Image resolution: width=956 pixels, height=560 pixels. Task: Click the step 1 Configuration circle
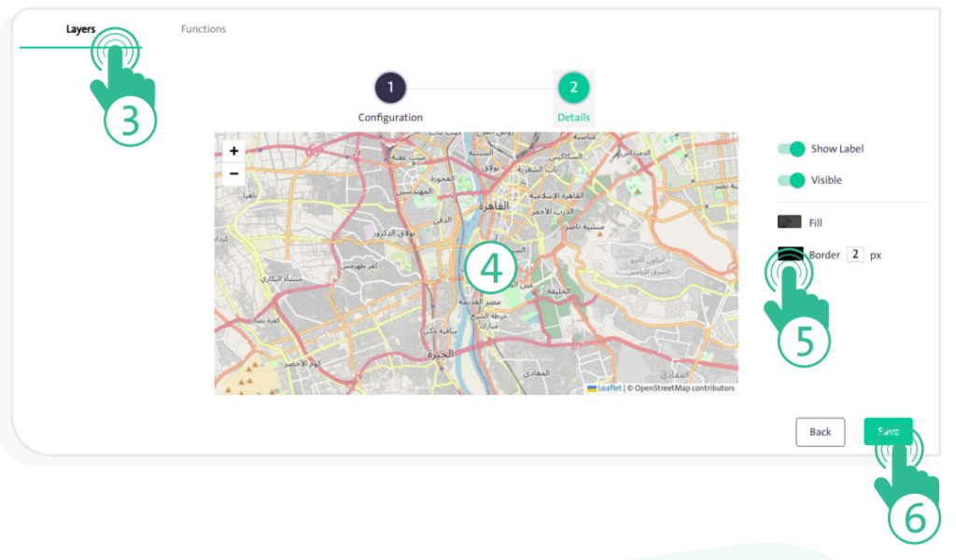click(x=390, y=89)
